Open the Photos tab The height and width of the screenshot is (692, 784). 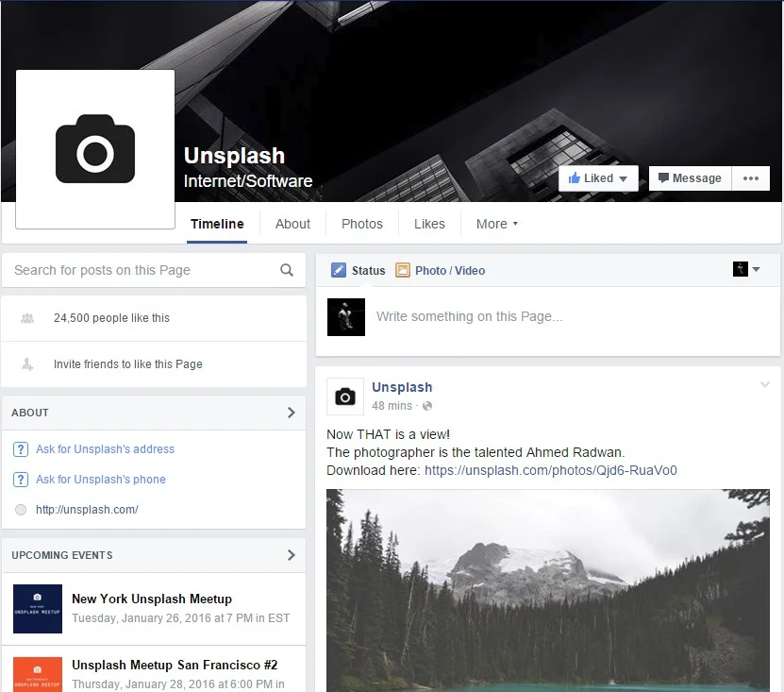click(362, 224)
